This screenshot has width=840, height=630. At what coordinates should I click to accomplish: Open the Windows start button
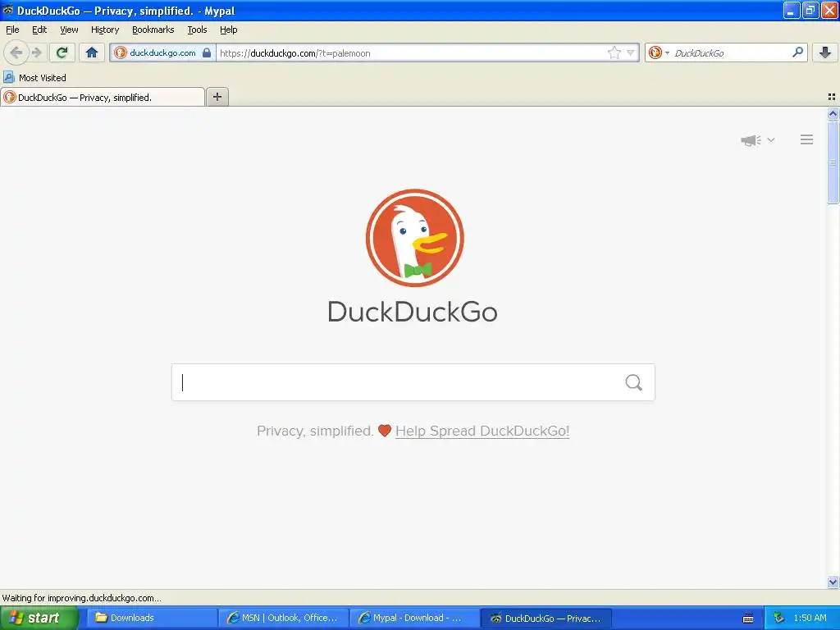pyautogui.click(x=39, y=618)
